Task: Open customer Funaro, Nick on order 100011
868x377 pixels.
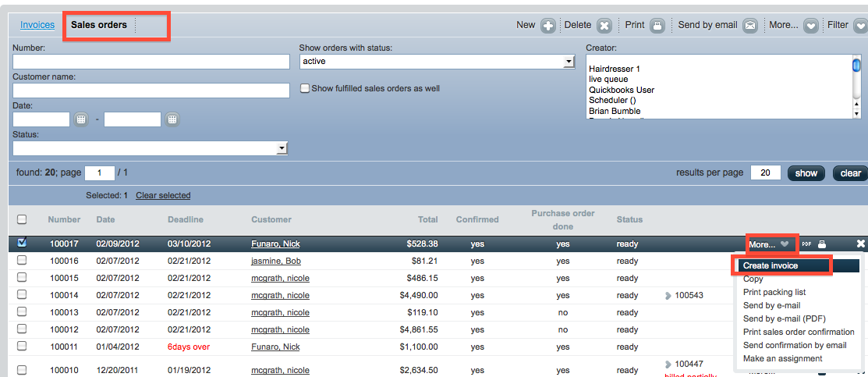Action: [x=275, y=347]
